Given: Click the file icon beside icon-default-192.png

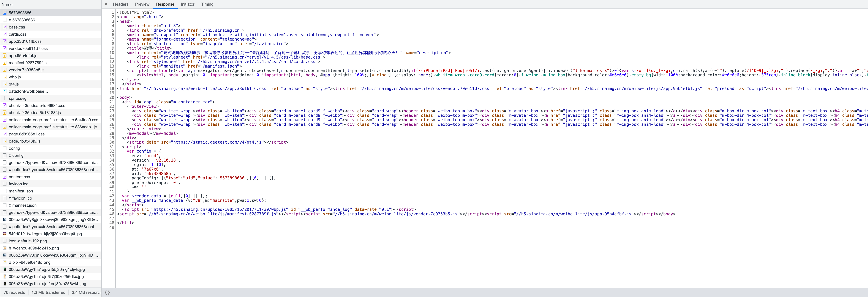Looking at the screenshot, I should click(5, 241).
